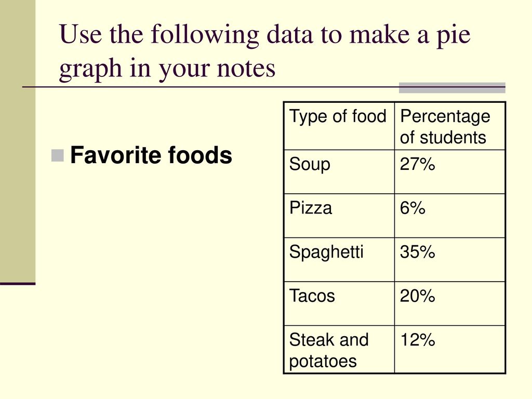532x399 pixels.
Task: Select the Favorite foods bullet text
Action: [151, 155]
